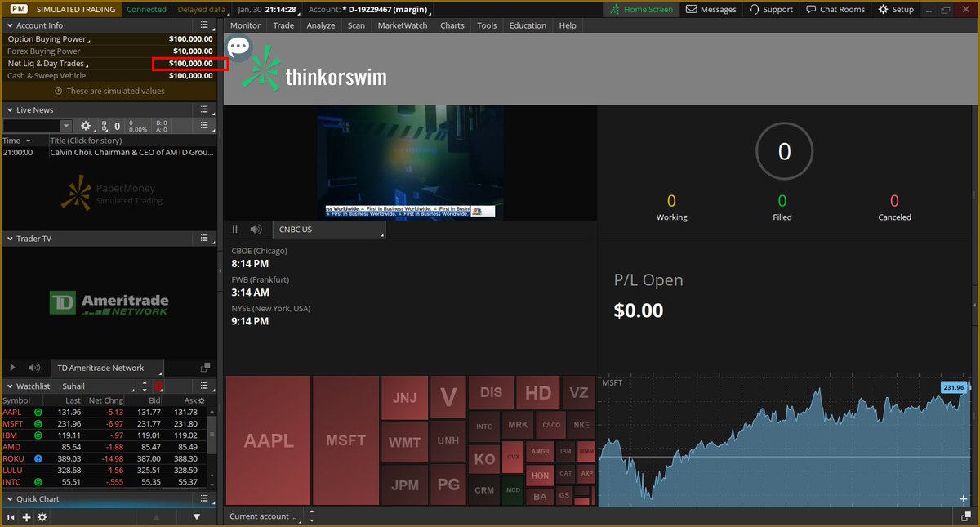Click the blue question icon beside ROKU
Screen dimensions: 980x527
coord(38,458)
